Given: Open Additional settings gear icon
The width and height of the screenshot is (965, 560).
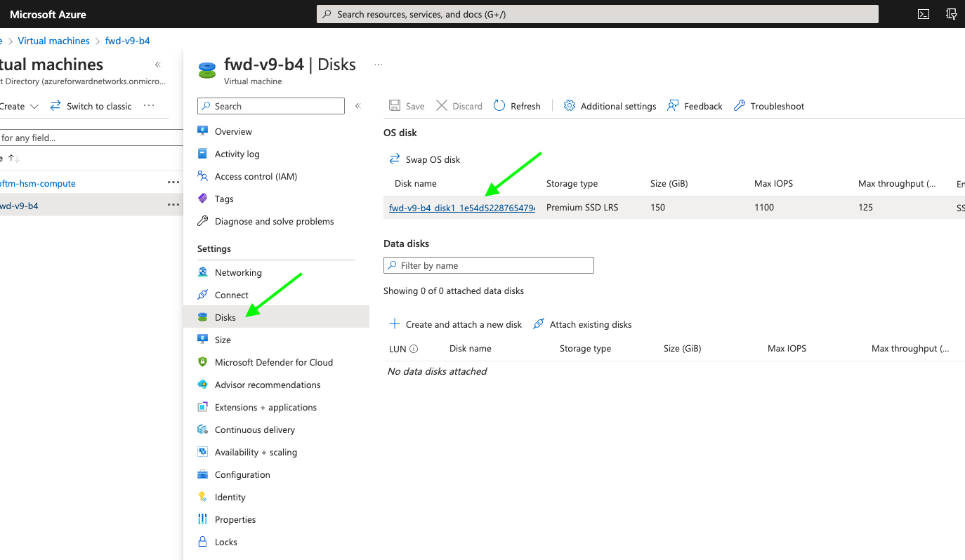Looking at the screenshot, I should [570, 106].
